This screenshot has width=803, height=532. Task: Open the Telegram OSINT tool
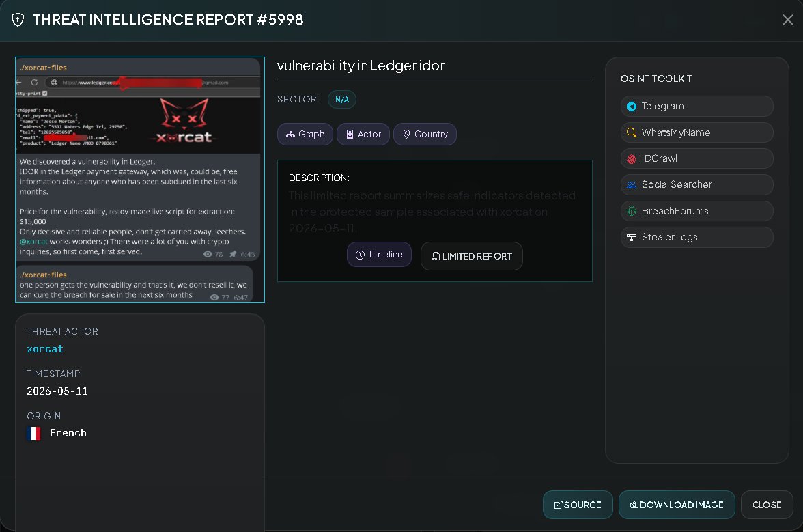(696, 106)
